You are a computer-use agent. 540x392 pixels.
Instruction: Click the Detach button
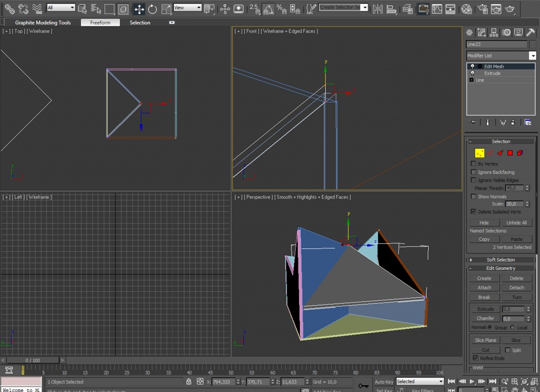point(517,287)
